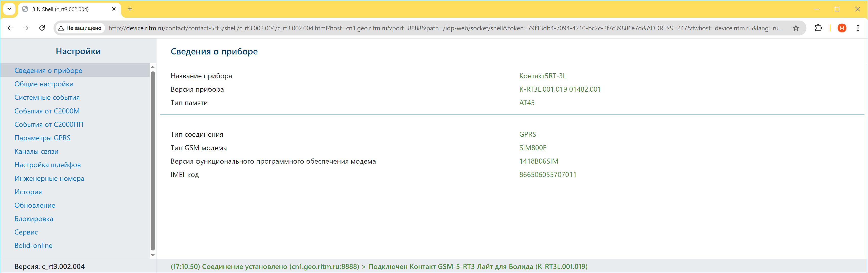Click the 'Настройки' sidebar heading

click(78, 51)
